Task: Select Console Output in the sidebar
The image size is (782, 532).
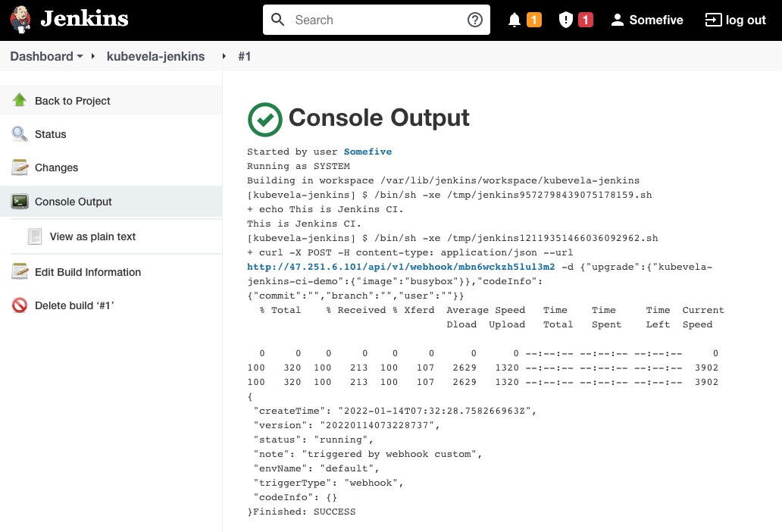Action: pyautogui.click(x=74, y=202)
